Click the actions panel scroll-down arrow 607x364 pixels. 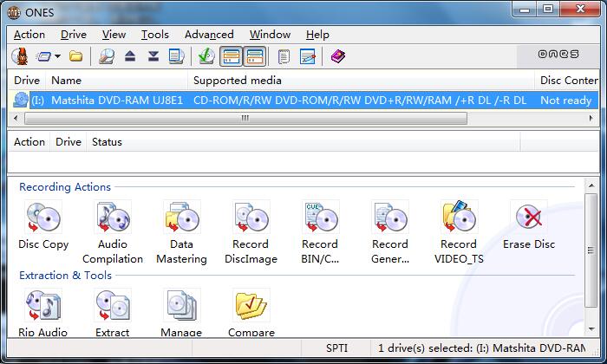(591, 329)
